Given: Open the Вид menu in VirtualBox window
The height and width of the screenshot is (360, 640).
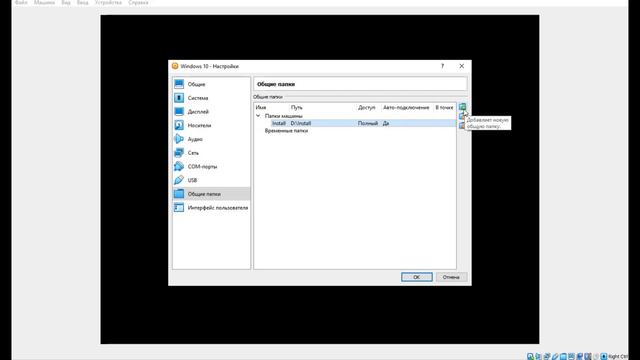Looking at the screenshot, I should point(66,2).
